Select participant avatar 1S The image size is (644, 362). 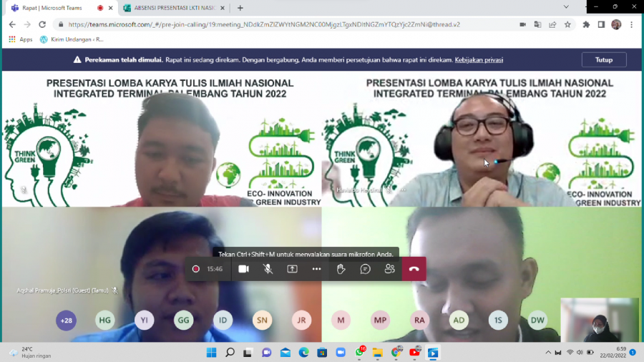[x=498, y=320]
